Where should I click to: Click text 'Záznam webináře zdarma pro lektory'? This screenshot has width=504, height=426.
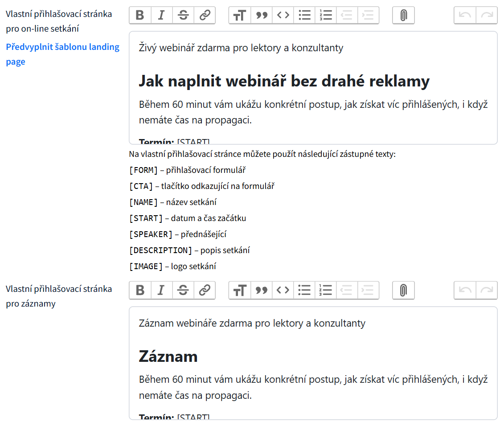(x=221, y=323)
